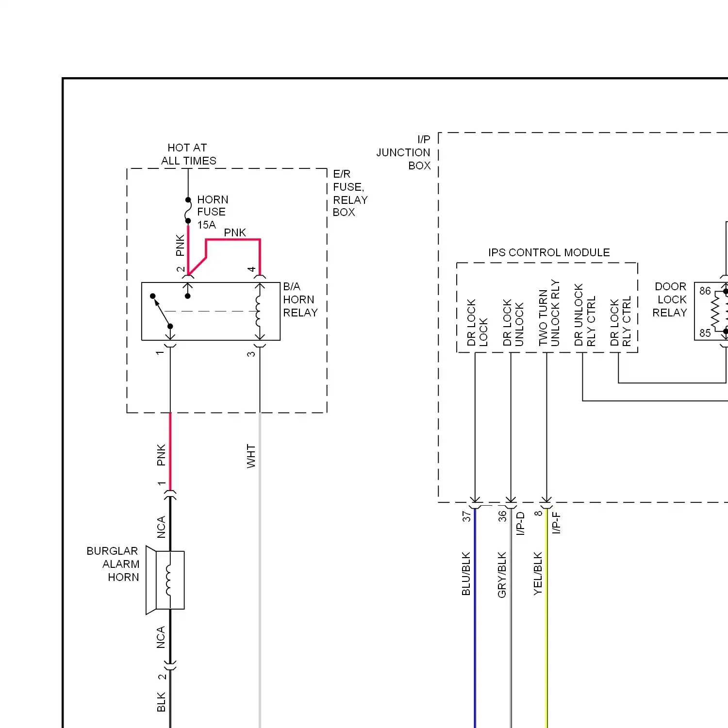Select the 'B/A HORN RELAY' label
The image size is (728, 728).
pos(300,299)
